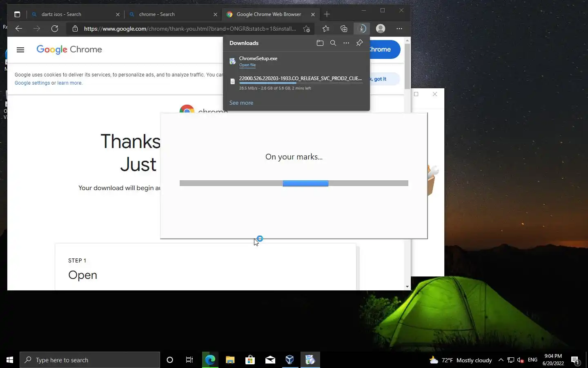Open the learn more cookie link

[69, 83]
